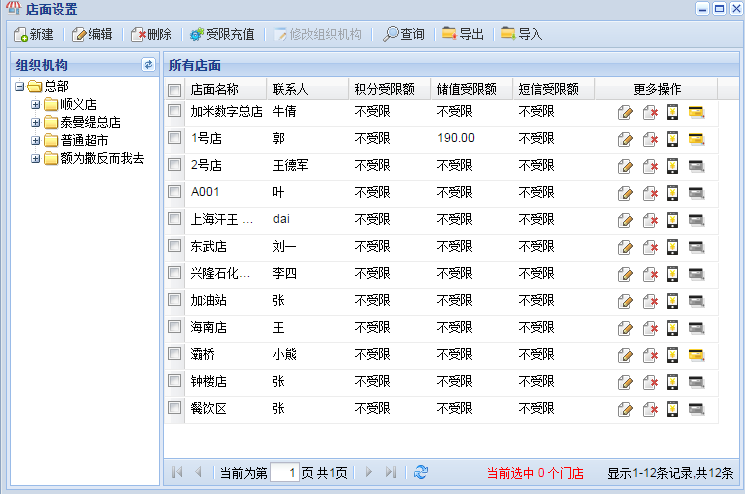Go to the next page
The height and width of the screenshot is (494, 745).
tap(369, 472)
